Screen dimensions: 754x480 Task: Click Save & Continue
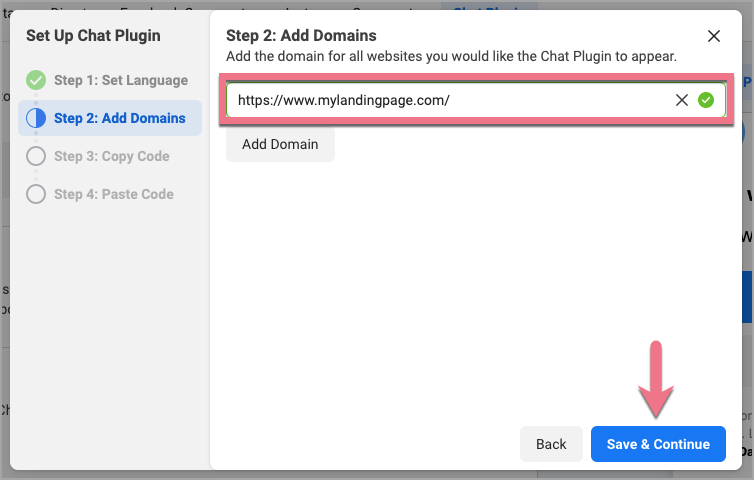[x=658, y=444]
